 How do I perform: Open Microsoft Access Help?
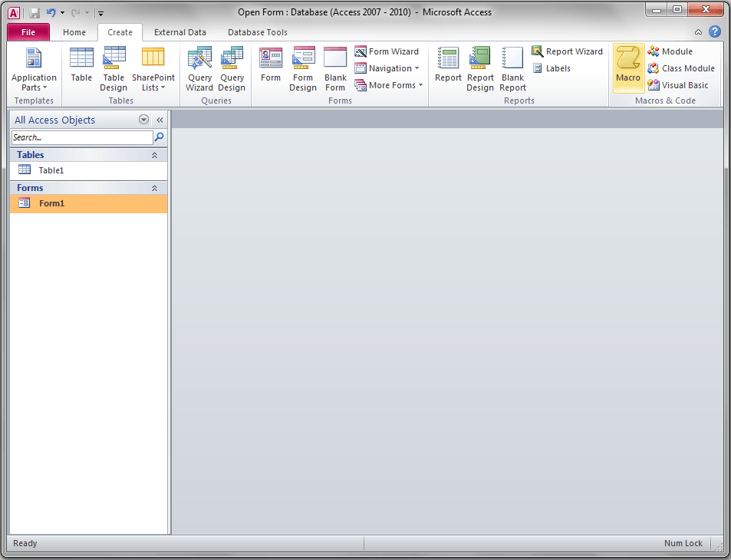coord(715,31)
